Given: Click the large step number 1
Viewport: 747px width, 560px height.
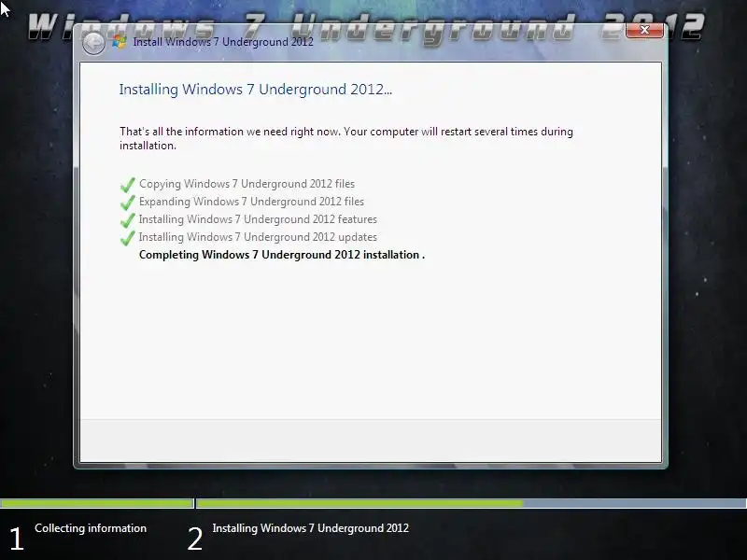Looking at the screenshot, I should (x=16, y=539).
